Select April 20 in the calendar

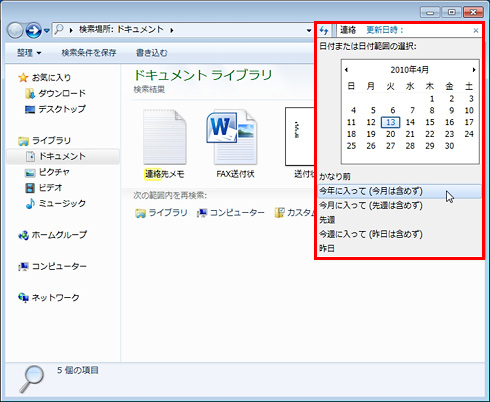point(390,134)
